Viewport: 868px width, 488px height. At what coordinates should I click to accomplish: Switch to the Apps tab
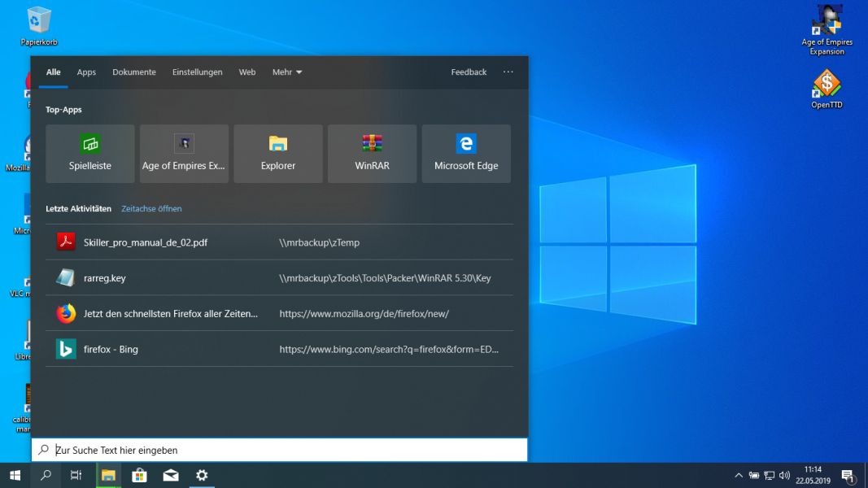[86, 72]
